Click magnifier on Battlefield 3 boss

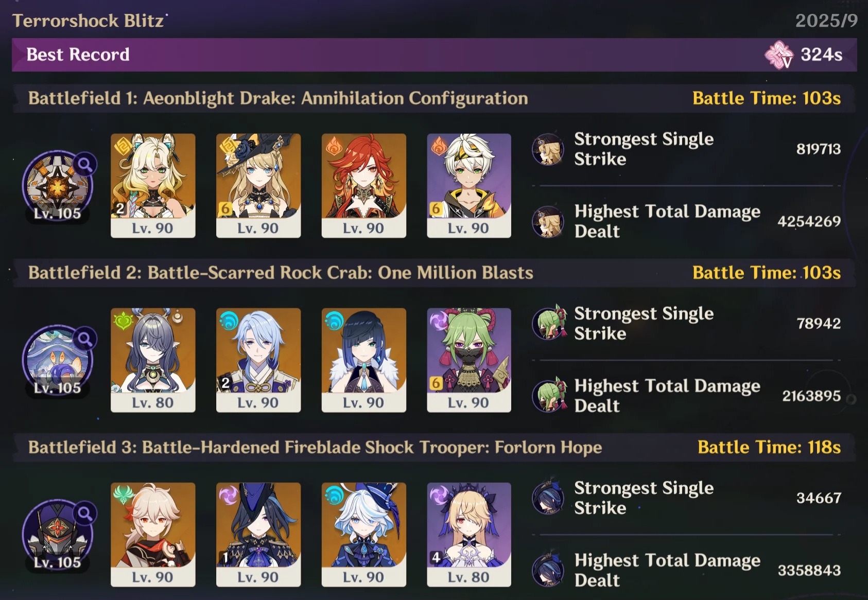point(85,514)
